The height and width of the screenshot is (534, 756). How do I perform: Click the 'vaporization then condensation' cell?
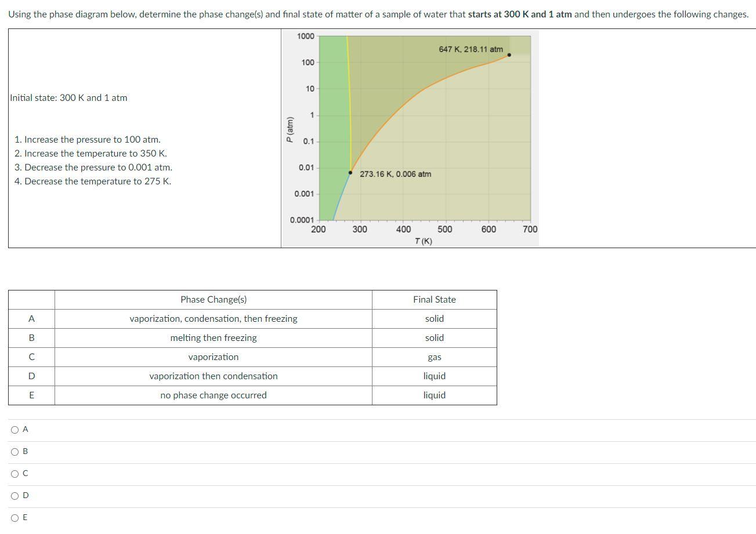pos(214,376)
